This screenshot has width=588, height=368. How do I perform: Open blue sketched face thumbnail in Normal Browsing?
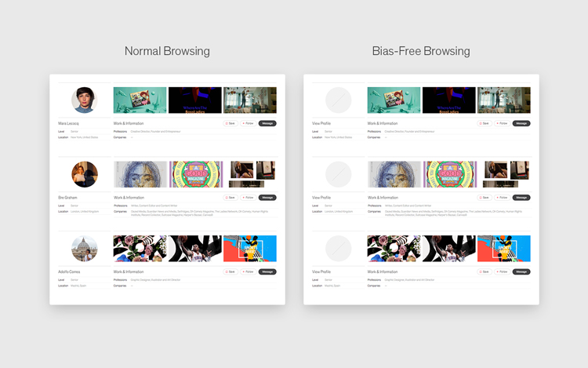pos(140,174)
